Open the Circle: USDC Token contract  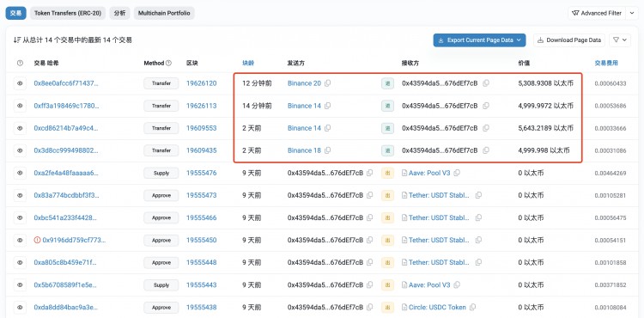click(437, 307)
